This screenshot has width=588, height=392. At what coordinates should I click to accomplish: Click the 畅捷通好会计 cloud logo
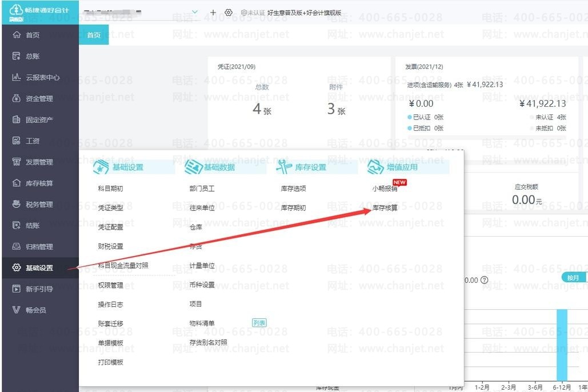click(x=16, y=10)
